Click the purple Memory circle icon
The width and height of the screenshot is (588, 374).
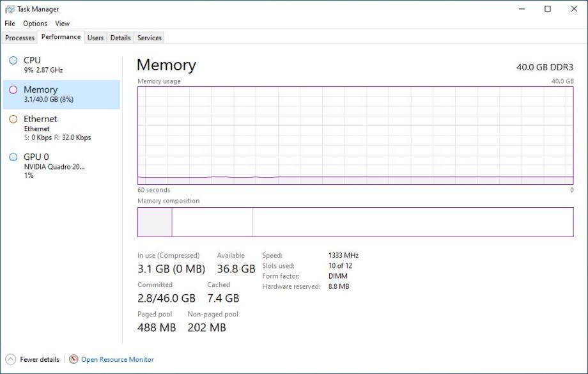(x=13, y=90)
